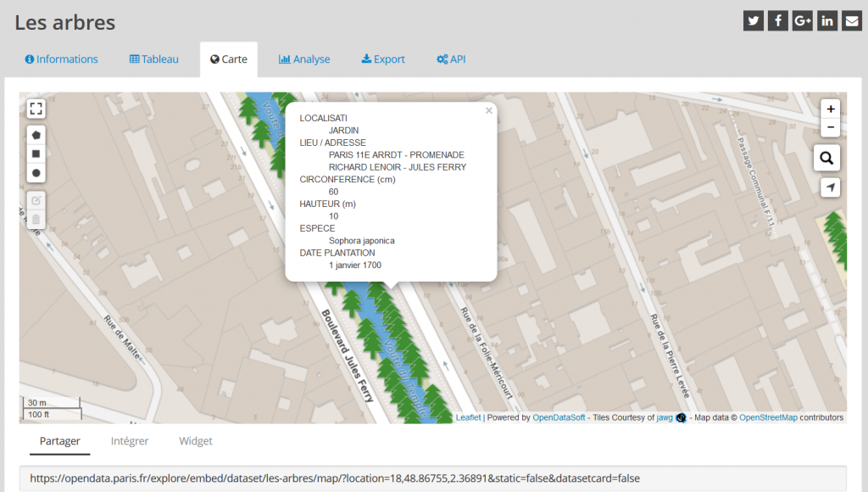This screenshot has width=868, height=492.
Task: Close the tree info popup
Action: click(488, 110)
